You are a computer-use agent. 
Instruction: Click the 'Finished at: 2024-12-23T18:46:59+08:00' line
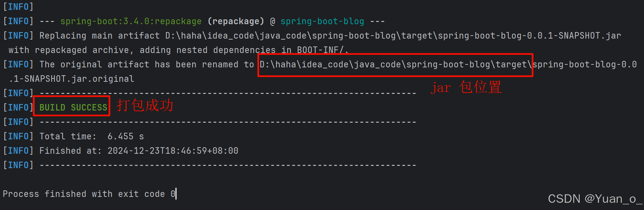click(x=139, y=151)
